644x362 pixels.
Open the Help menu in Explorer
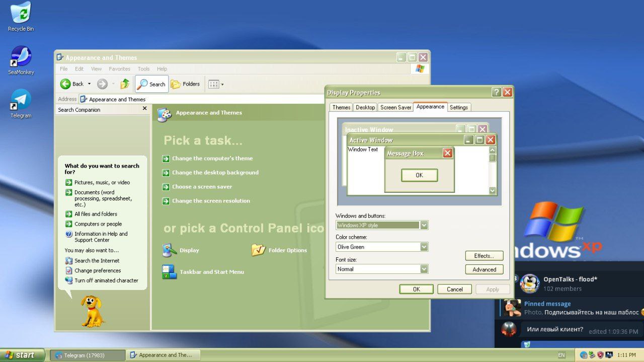pyautogui.click(x=162, y=69)
